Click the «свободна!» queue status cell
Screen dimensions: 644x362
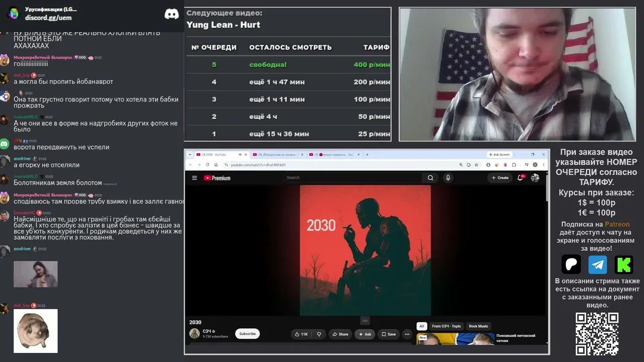tap(268, 65)
